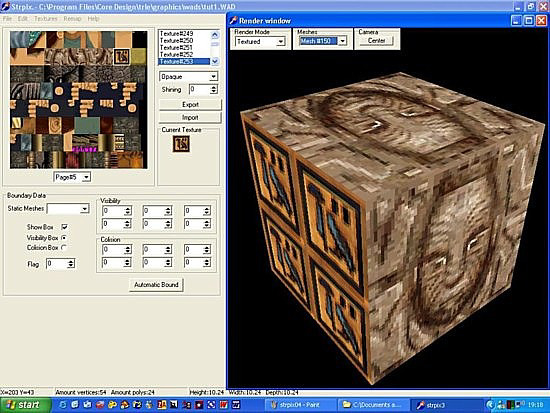Select Texture#250 in the texture list
This screenshot has width=550, height=413.
[184, 41]
